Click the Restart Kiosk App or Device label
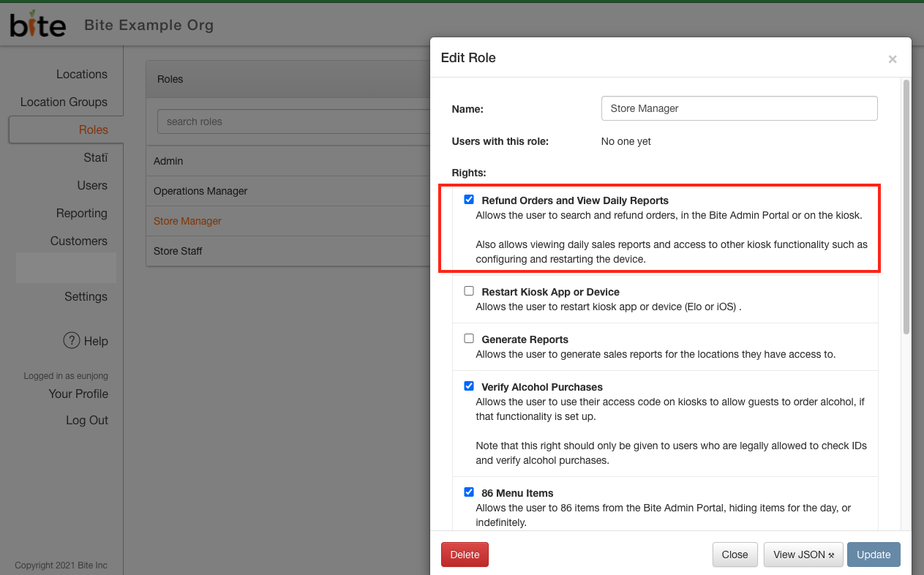The width and height of the screenshot is (924, 575). coord(550,292)
